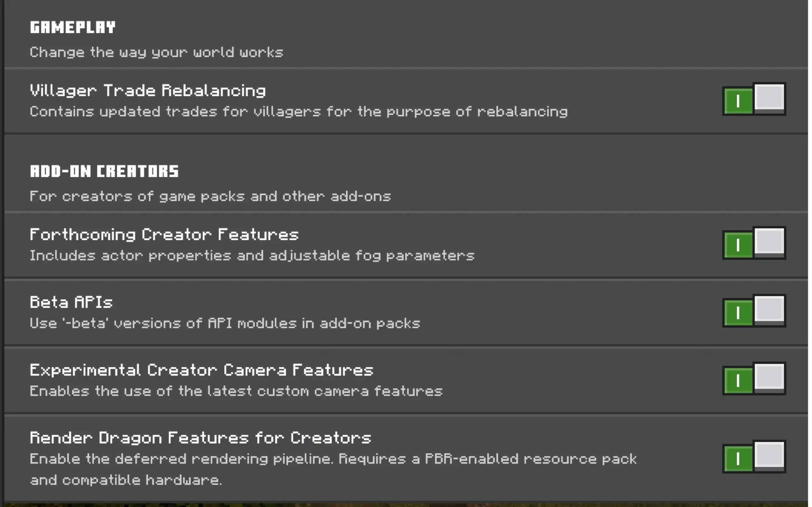The width and height of the screenshot is (812, 507).
Task: Click the Add-On Creators section heading
Action: [104, 171]
